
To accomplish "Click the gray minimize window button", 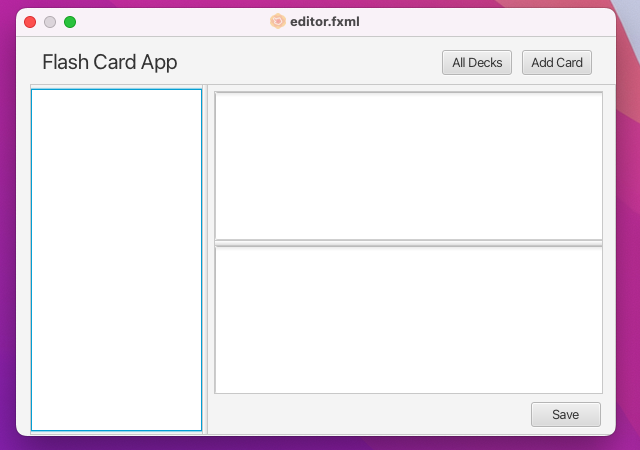I will [x=50, y=22].
